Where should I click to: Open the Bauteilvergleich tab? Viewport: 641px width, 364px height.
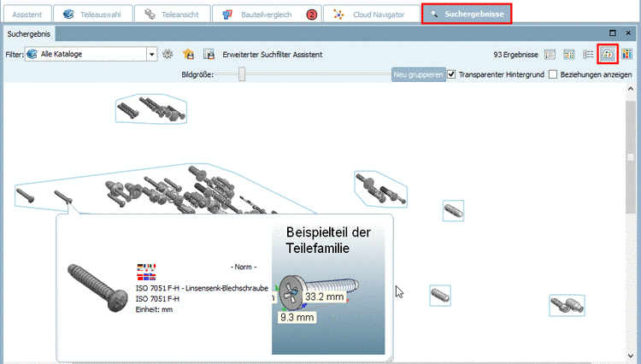tap(267, 15)
